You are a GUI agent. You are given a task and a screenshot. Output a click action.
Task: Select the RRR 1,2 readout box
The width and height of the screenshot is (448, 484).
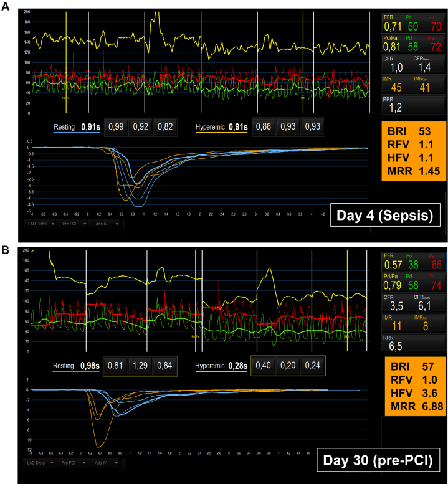click(413, 105)
